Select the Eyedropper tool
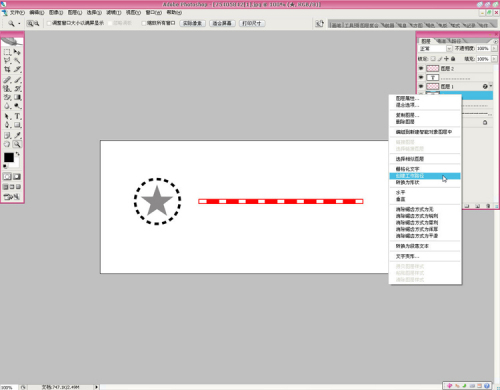The width and height of the screenshot is (500, 390). (x=17, y=135)
